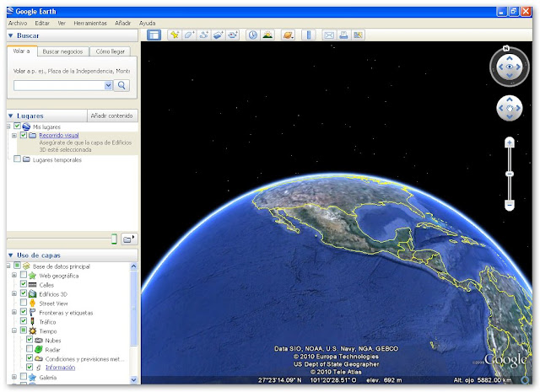
Task: Click the zoom out minus button
Action: [510, 205]
